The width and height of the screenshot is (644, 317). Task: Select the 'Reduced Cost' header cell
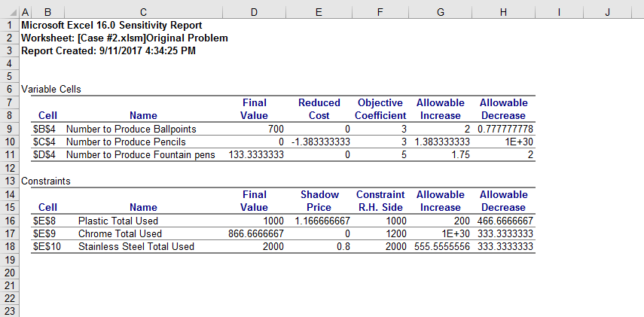click(x=319, y=109)
